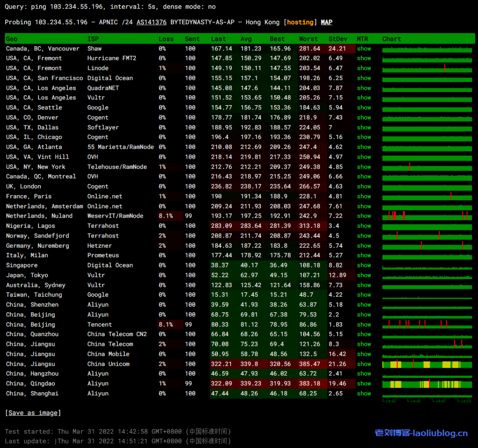
Task: Click the Loss column header
Action: coord(166,39)
